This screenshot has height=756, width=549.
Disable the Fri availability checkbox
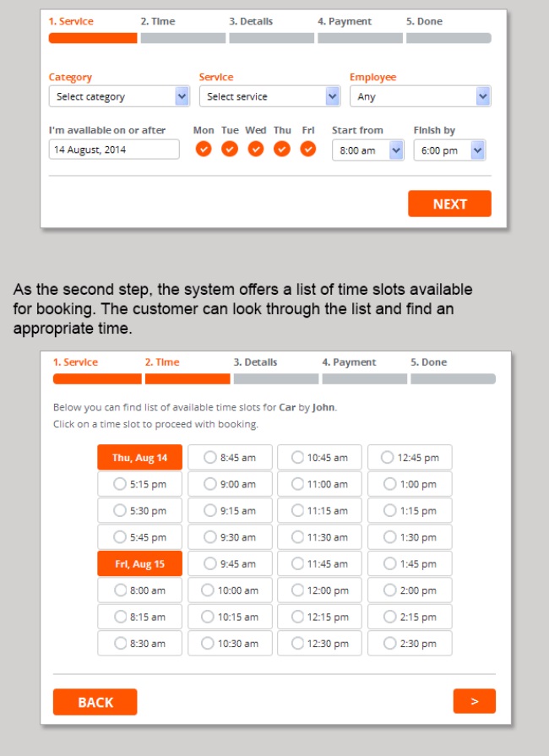tap(308, 149)
